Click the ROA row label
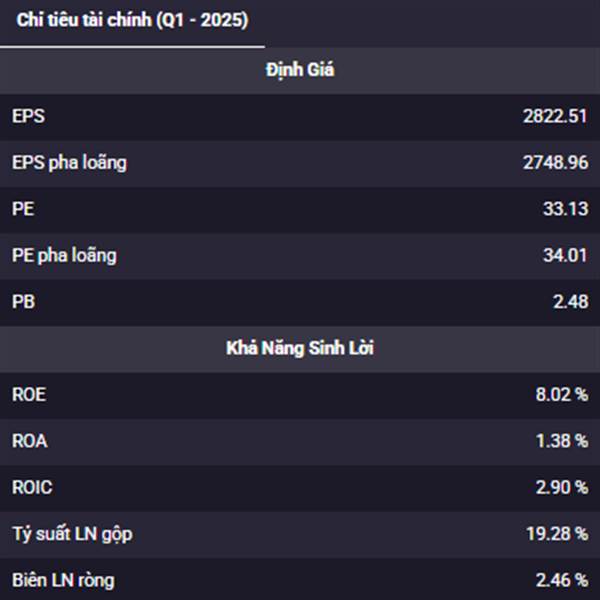 pyautogui.click(x=29, y=441)
